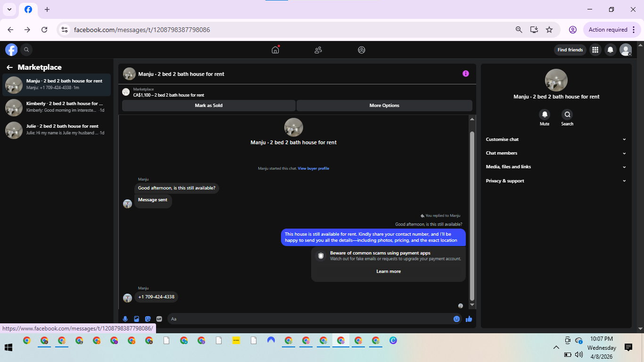
Task: Click the 'Message sent' bubble
Action: pos(153,201)
